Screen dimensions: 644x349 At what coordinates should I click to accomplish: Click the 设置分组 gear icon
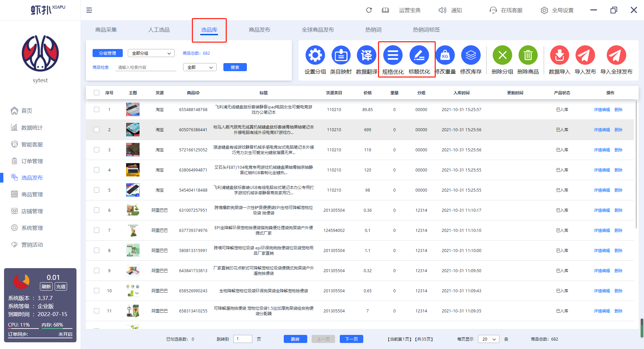pyautogui.click(x=315, y=55)
